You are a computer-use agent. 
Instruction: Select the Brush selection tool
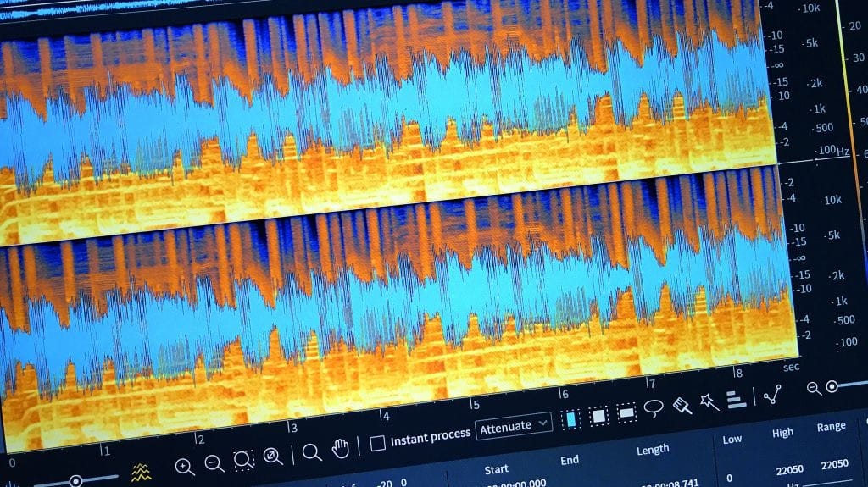click(682, 406)
